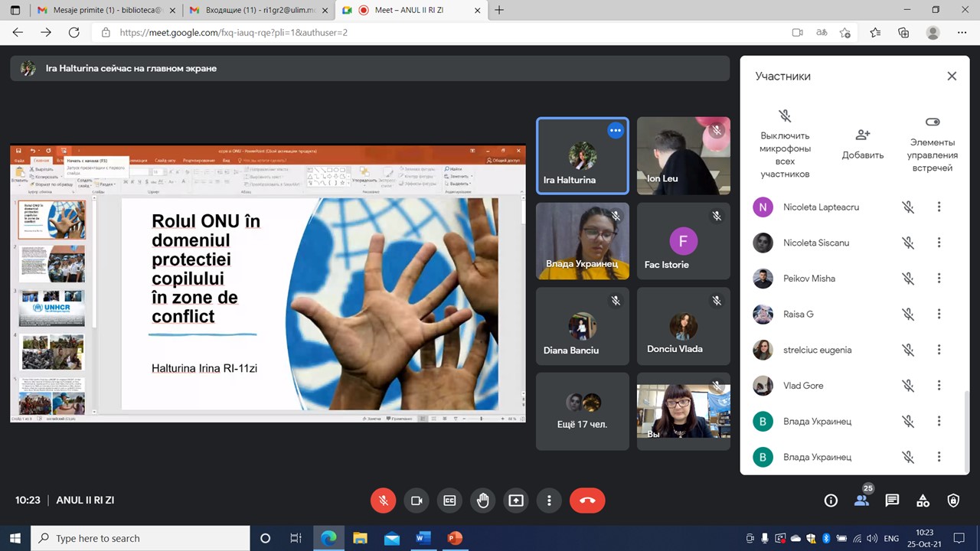
Task: Select the Ion Leu video tile
Action: (684, 155)
